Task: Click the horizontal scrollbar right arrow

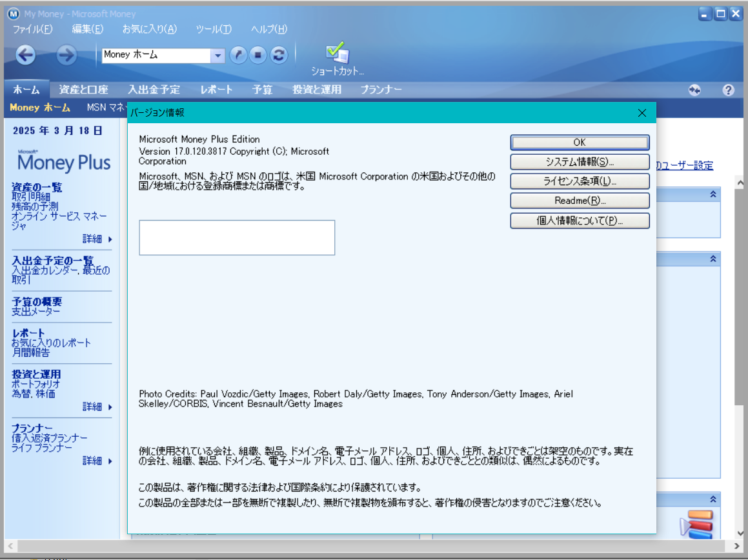Action: [x=737, y=546]
